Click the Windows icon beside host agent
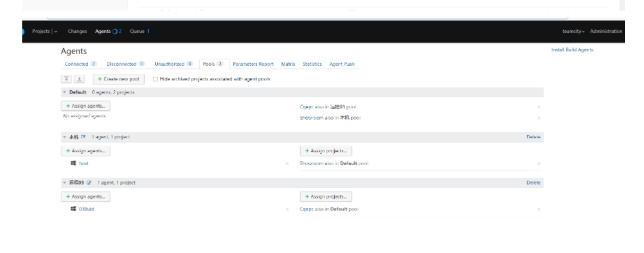 [x=73, y=163]
